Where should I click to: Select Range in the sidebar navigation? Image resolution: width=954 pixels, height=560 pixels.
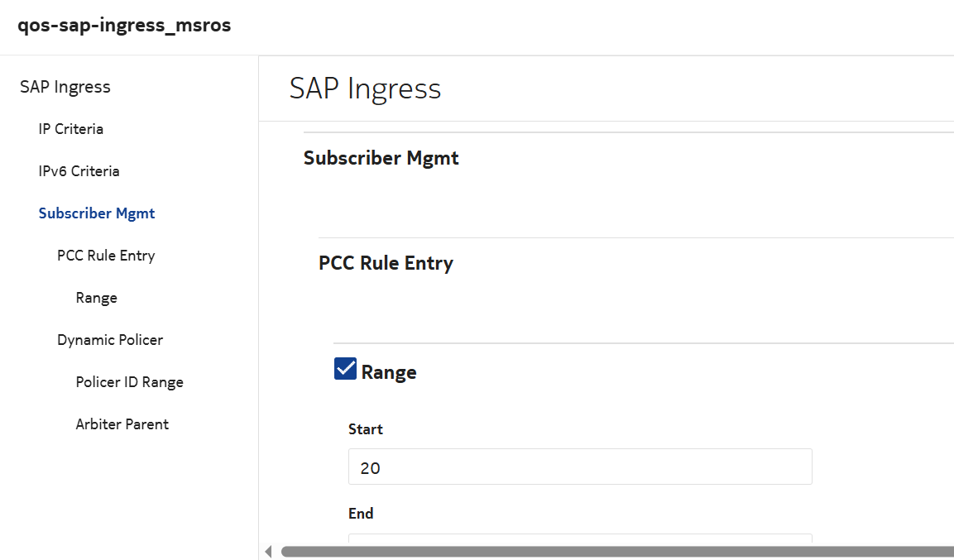(x=96, y=298)
